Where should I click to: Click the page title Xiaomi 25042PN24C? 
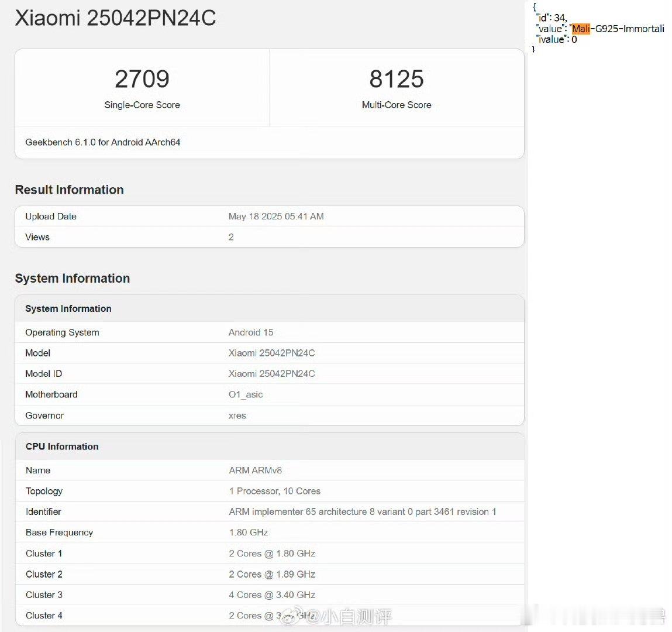(115, 18)
